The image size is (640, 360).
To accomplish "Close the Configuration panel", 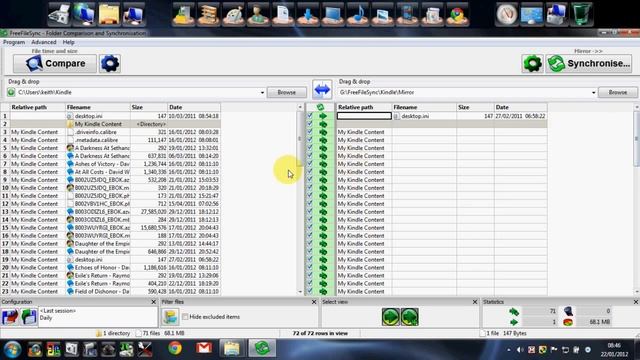I will click(153, 302).
